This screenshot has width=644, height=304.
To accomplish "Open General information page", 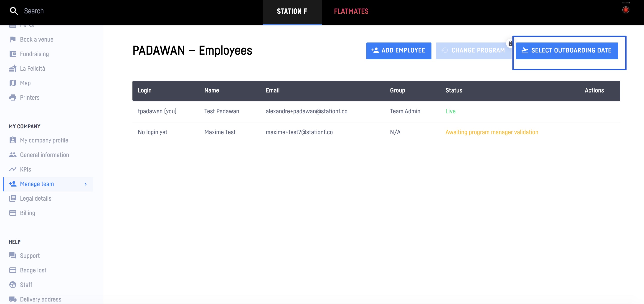I will pos(45,155).
